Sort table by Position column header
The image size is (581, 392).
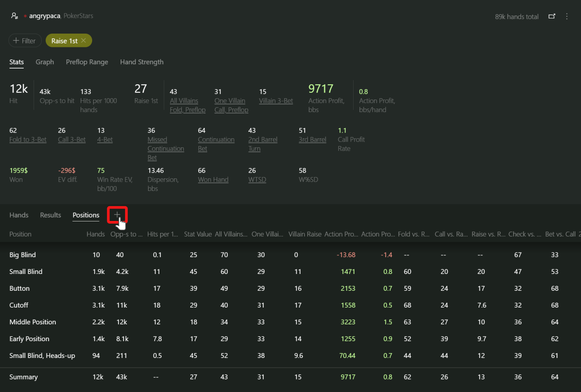[x=20, y=234]
